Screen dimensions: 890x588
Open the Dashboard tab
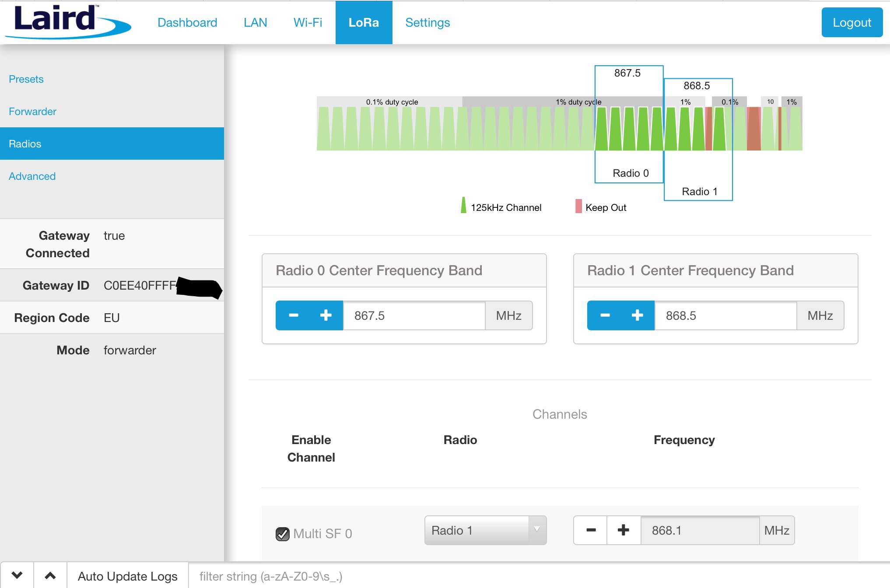(x=187, y=22)
